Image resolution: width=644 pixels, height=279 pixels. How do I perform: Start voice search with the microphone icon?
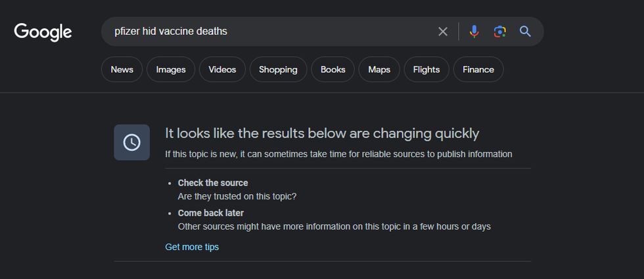(474, 32)
